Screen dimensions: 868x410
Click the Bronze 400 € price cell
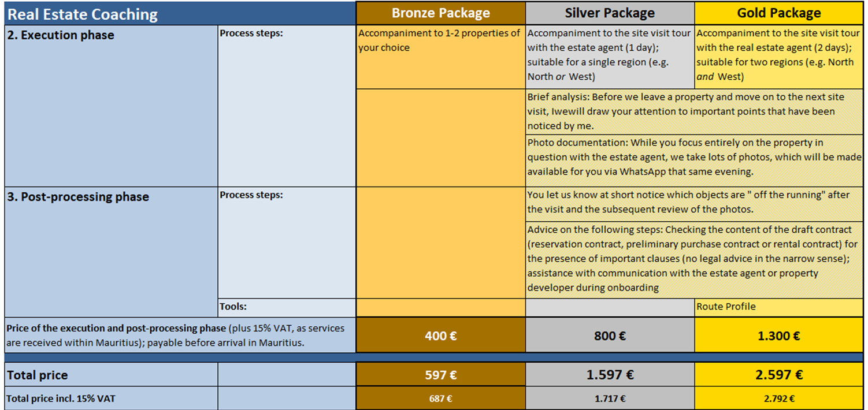440,336
